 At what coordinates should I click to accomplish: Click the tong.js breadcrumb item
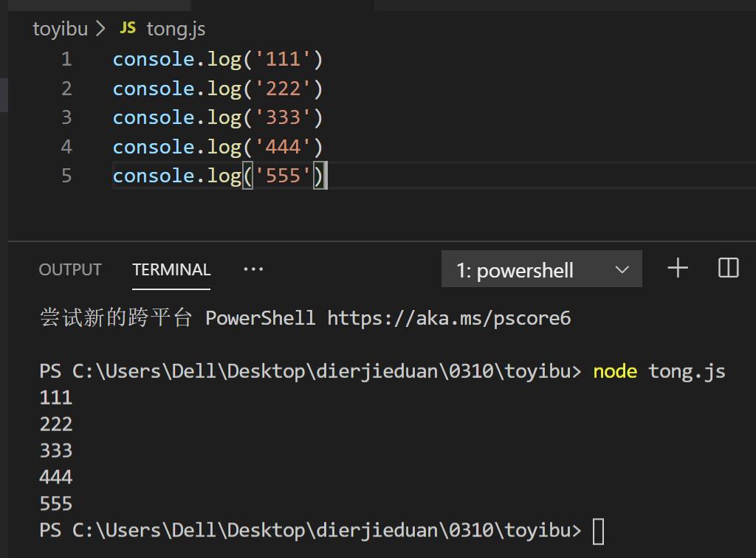coord(176,29)
